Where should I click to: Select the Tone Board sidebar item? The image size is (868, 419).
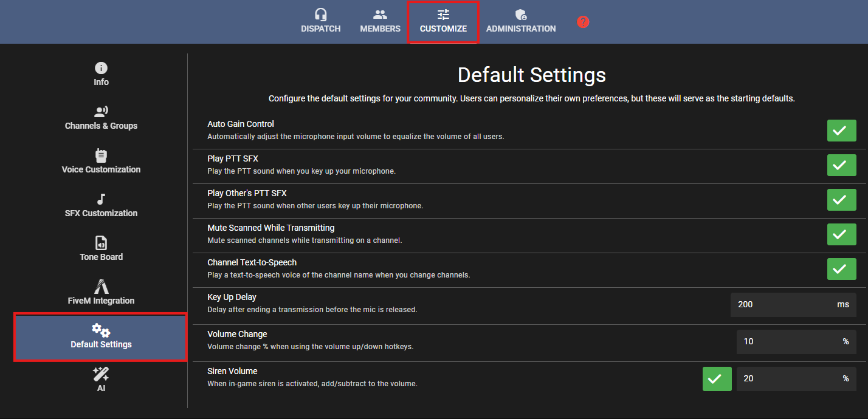tap(101, 249)
